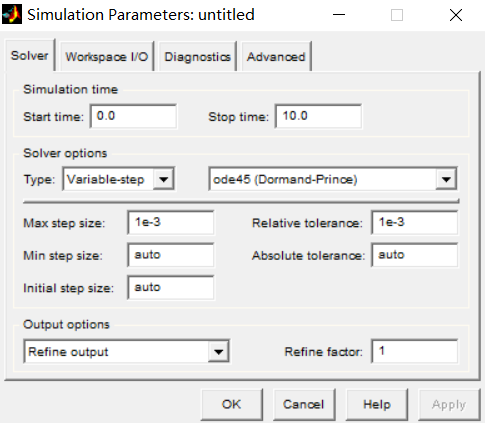
Task: Confirm settings with the OK button
Action: (x=232, y=404)
